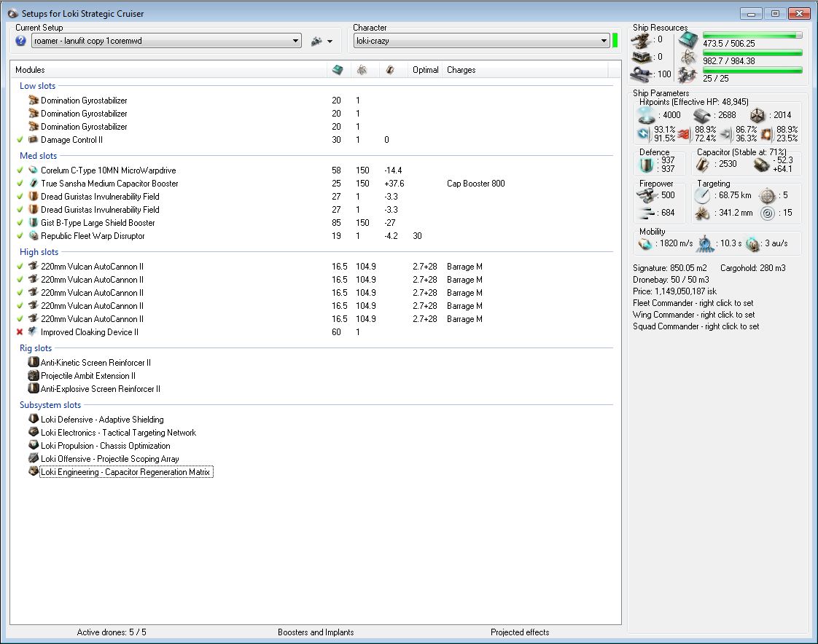Screen dimensions: 818x644
Task: Click Active drones: 5 / 5
Action: click(x=112, y=632)
